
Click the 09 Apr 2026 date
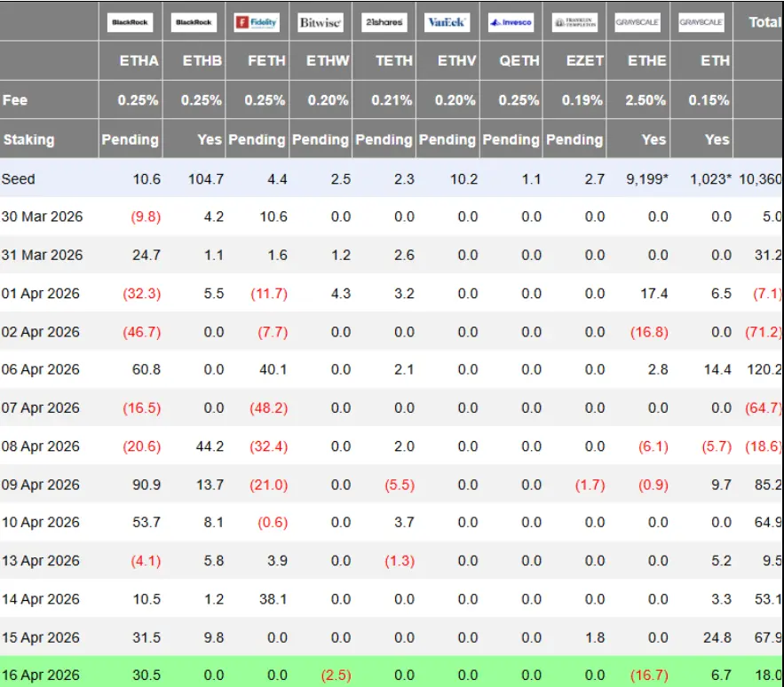(41, 485)
